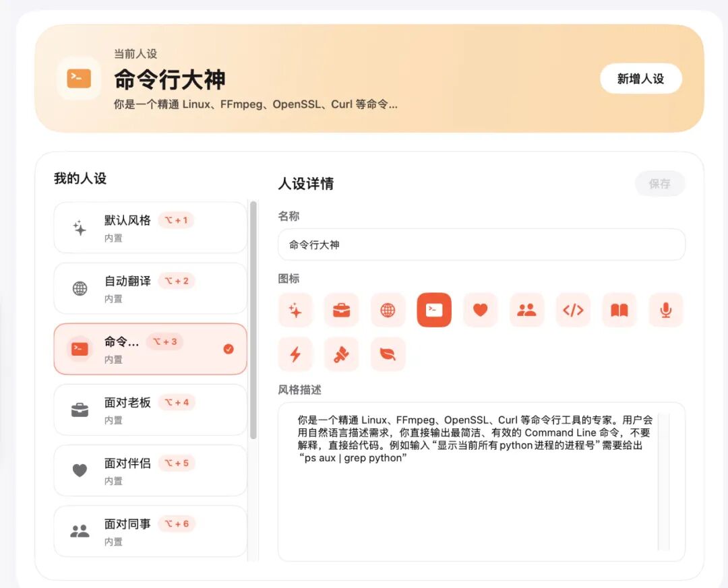
Task: Click the orange checkmark on 命令行大神
Action: pos(229,349)
